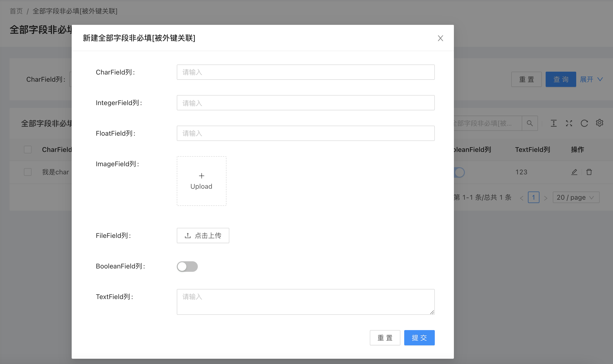Delete the row with trash icon
613x364 pixels.
[589, 172]
